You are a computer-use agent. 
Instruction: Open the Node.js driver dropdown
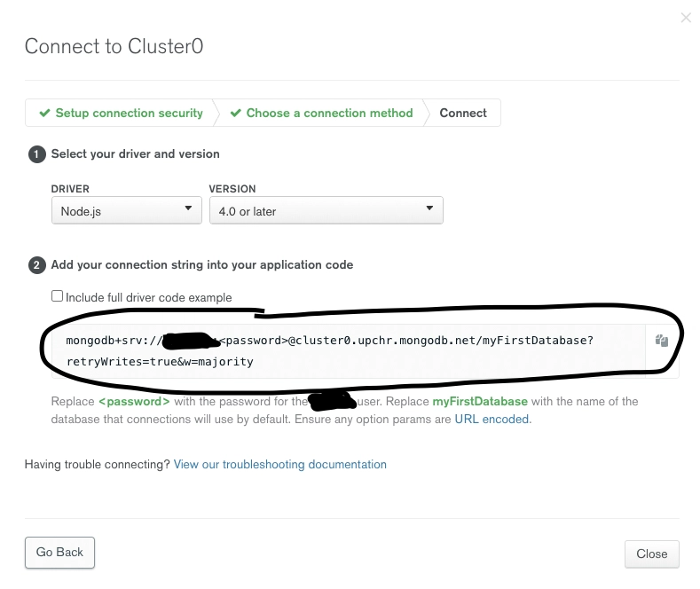pos(127,210)
